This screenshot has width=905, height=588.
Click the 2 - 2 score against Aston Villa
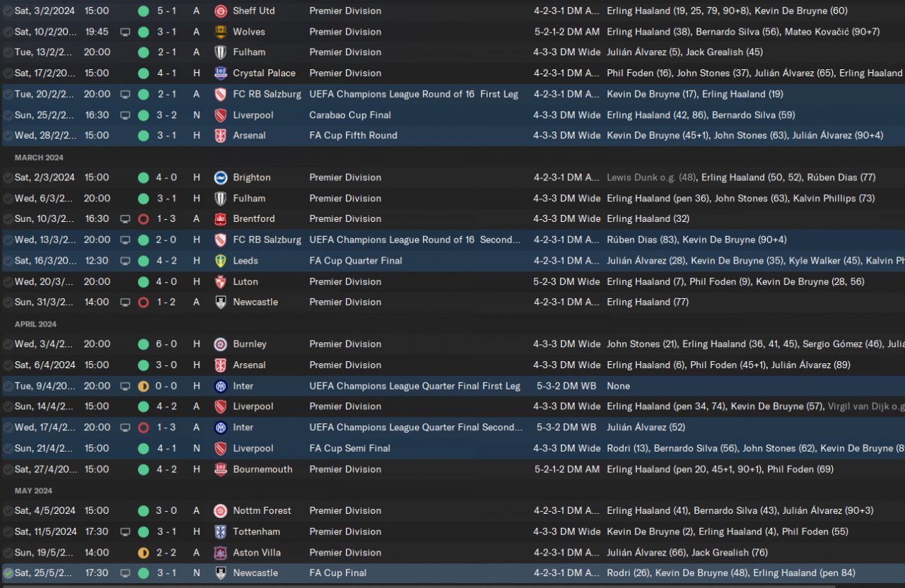click(166, 553)
